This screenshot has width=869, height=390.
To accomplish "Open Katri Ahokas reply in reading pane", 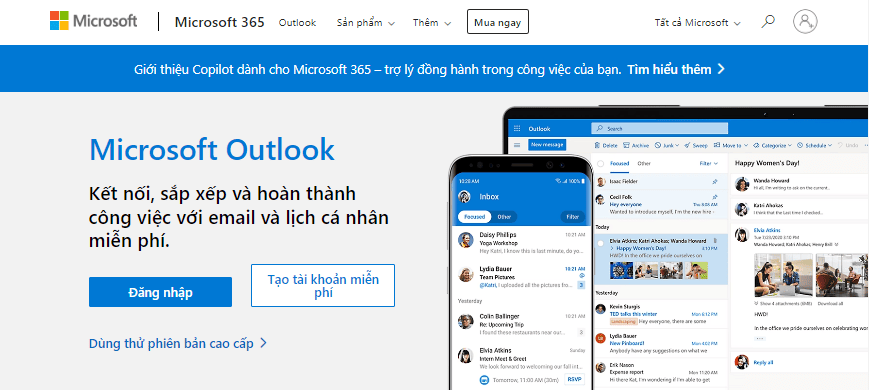I will [x=798, y=209].
